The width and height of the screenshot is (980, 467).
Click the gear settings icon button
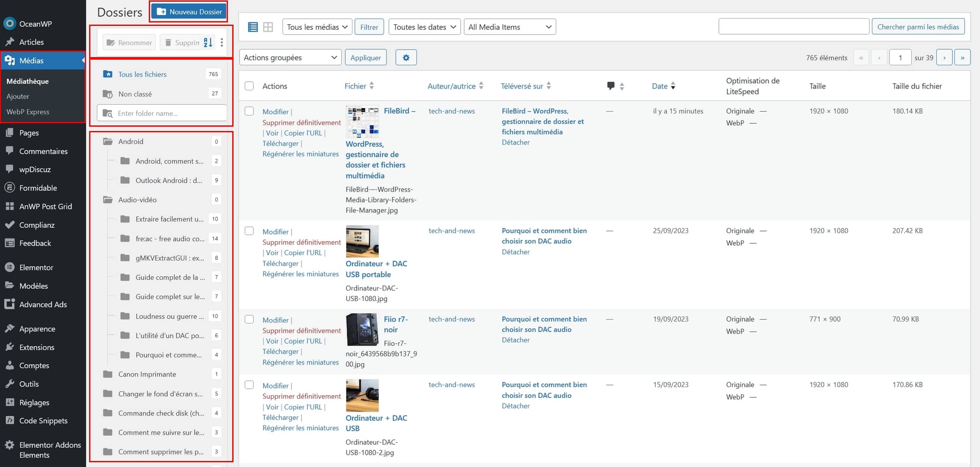[x=406, y=58]
